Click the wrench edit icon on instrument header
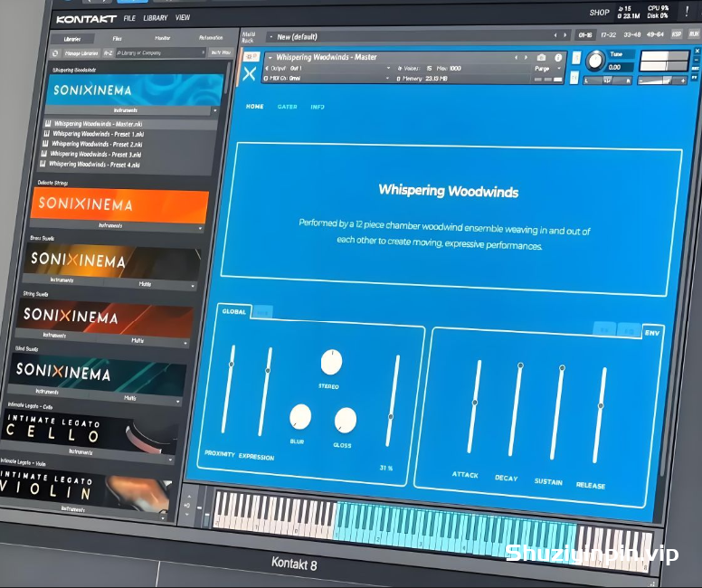 251,56
